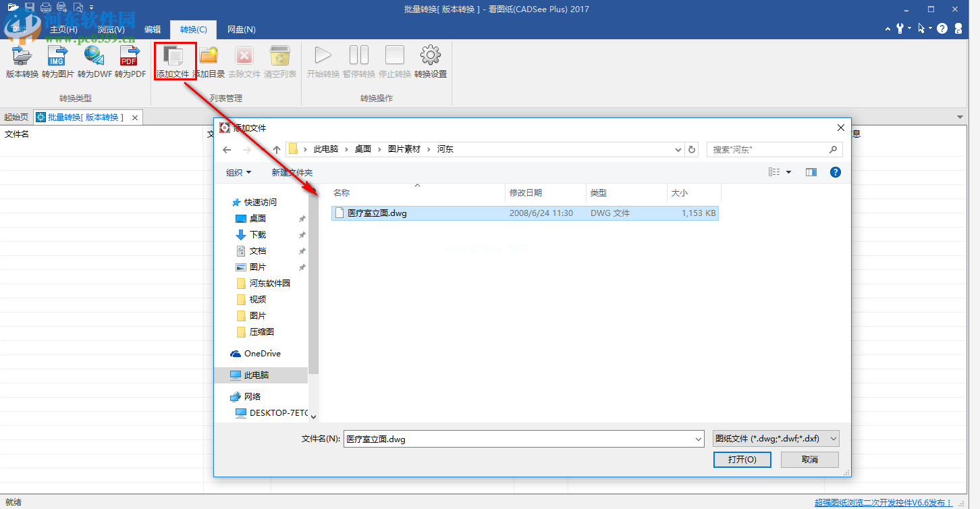Screen dimensions: 980x509
Task: Select 网络 in the navigation tree
Action: point(252,396)
